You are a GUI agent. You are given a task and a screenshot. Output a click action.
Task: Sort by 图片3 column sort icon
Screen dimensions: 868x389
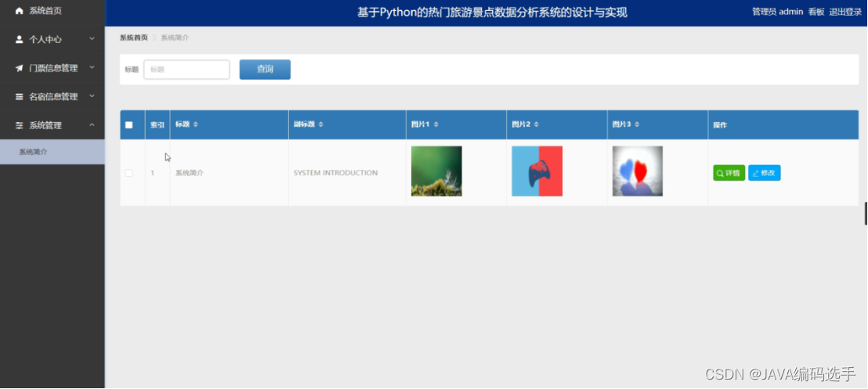pos(637,124)
